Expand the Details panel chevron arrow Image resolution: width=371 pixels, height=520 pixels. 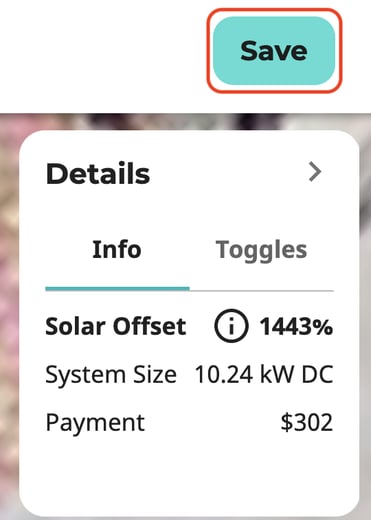click(x=315, y=172)
